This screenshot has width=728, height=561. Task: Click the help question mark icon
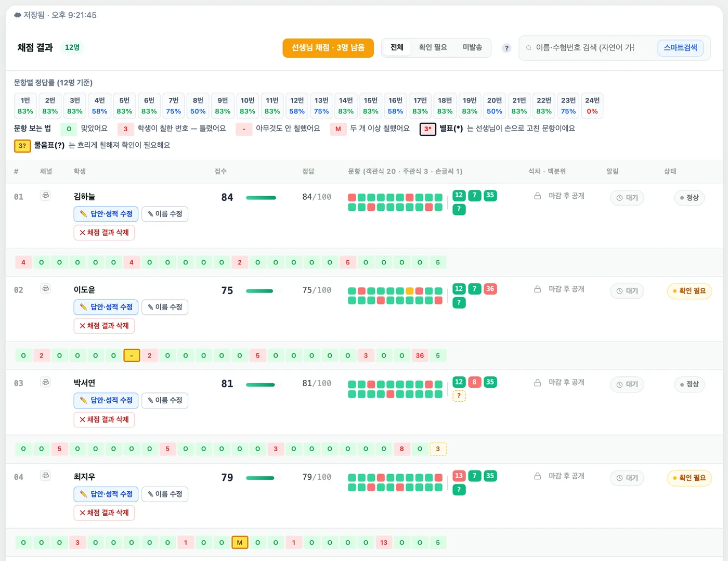point(506,48)
